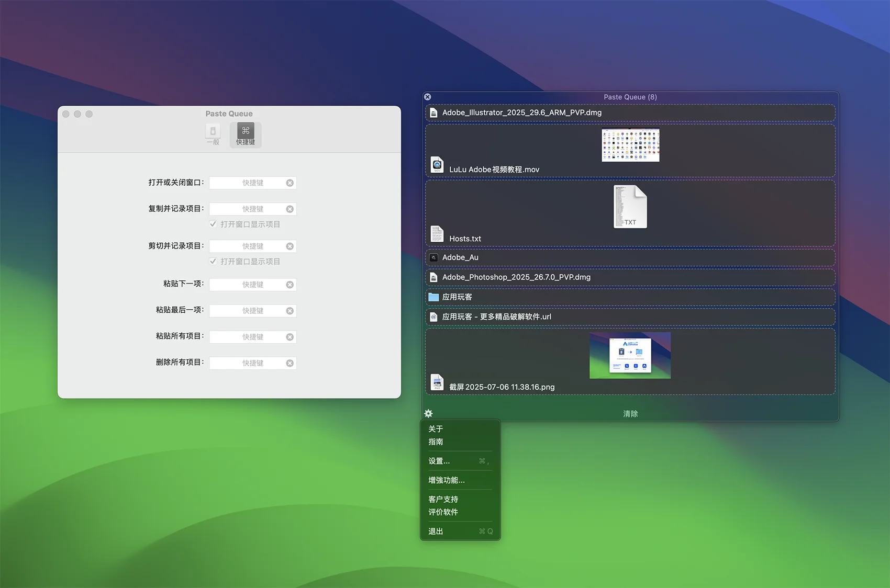This screenshot has height=588, width=890.
Task: Select LuLu Adobe视频教程.mov item text
Action: 494,169
